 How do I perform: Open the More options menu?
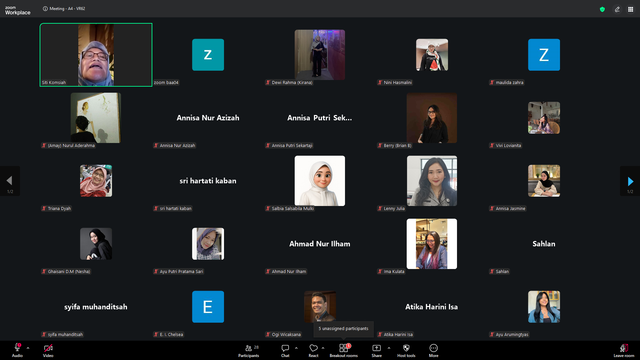(433, 350)
